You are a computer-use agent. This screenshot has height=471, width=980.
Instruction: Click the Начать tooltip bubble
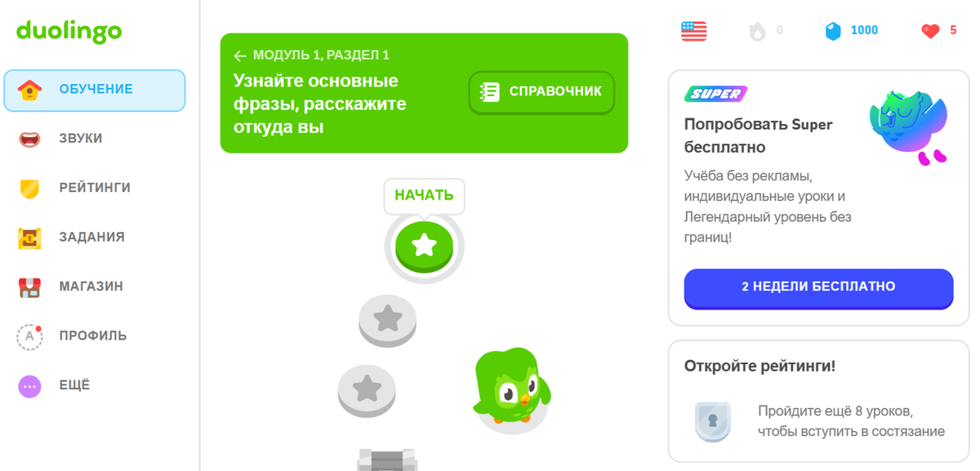tap(424, 196)
